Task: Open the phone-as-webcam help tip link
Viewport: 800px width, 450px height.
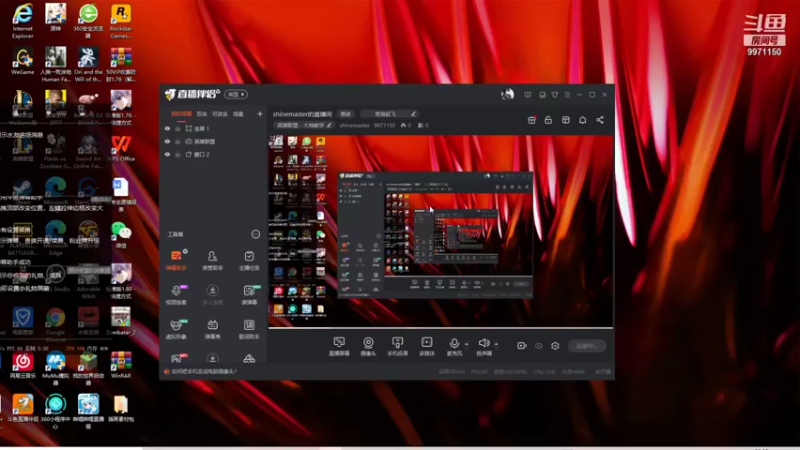Action: (x=204, y=371)
